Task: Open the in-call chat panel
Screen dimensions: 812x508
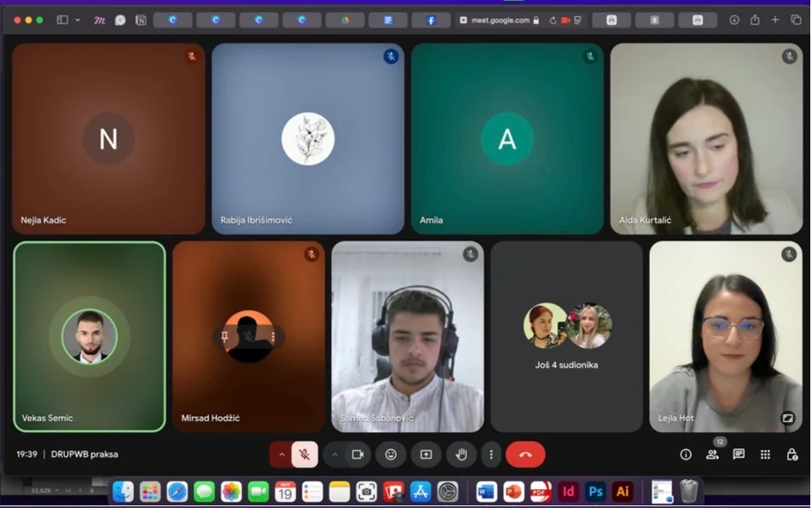Action: coord(739,454)
